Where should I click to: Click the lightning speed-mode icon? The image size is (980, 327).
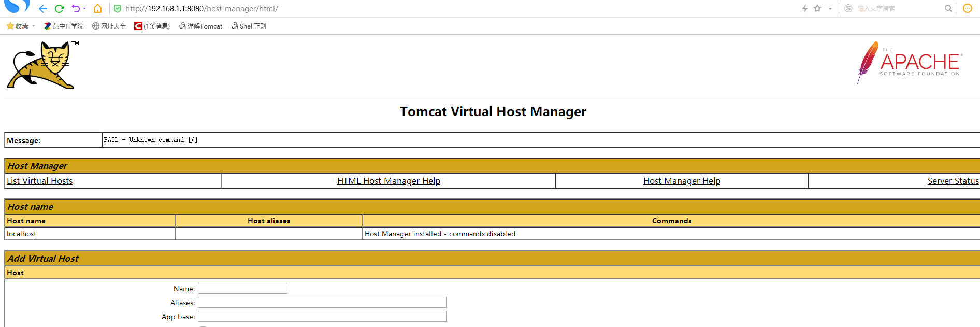click(x=805, y=8)
